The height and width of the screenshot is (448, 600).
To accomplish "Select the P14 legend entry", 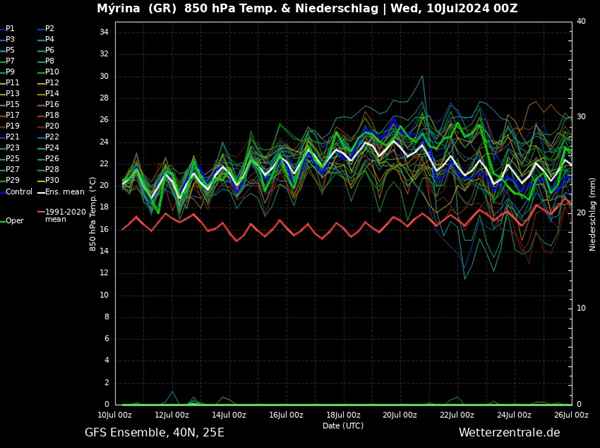I will click(52, 93).
